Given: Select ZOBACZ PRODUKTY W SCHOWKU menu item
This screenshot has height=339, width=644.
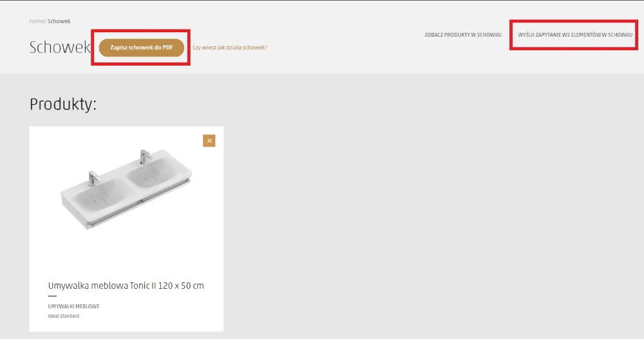Looking at the screenshot, I should [x=463, y=35].
